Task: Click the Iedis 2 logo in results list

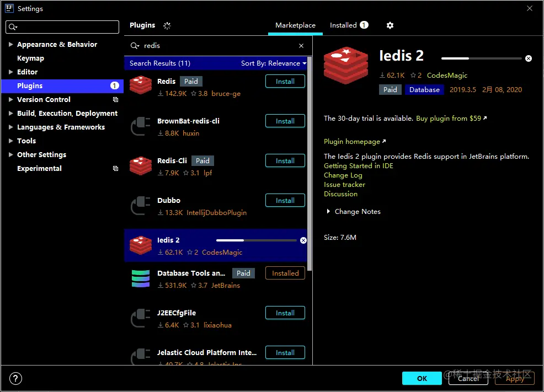Action: point(141,245)
